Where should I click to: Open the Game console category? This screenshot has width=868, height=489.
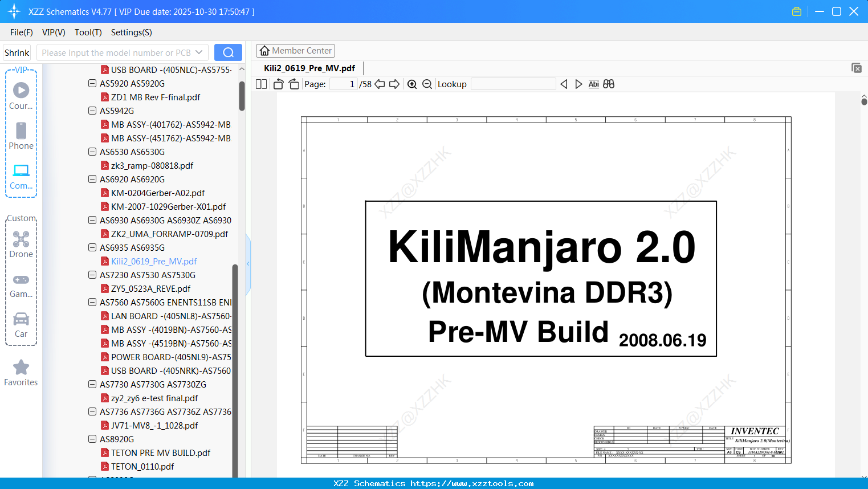[x=21, y=285]
